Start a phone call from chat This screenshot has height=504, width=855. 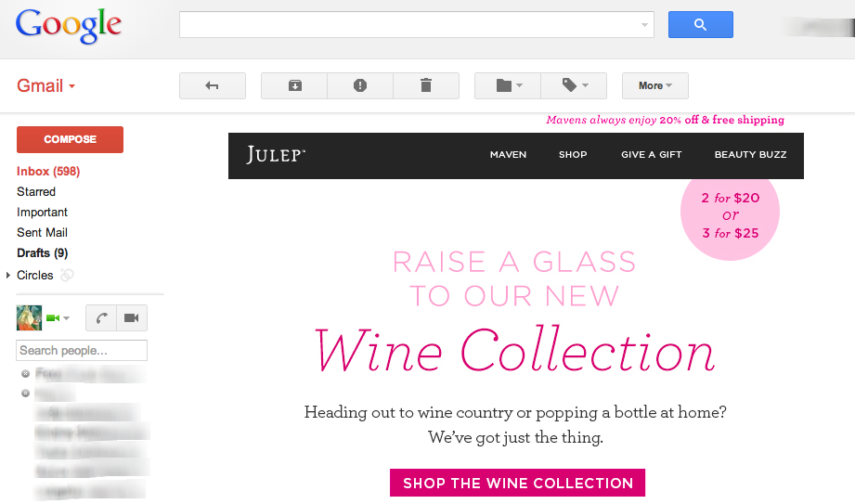(x=102, y=318)
